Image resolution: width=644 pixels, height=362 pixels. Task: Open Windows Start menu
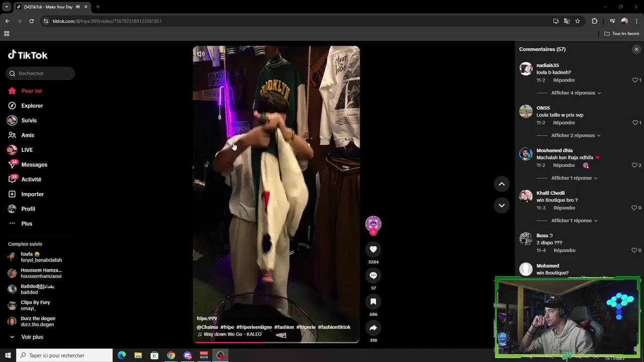click(x=8, y=355)
